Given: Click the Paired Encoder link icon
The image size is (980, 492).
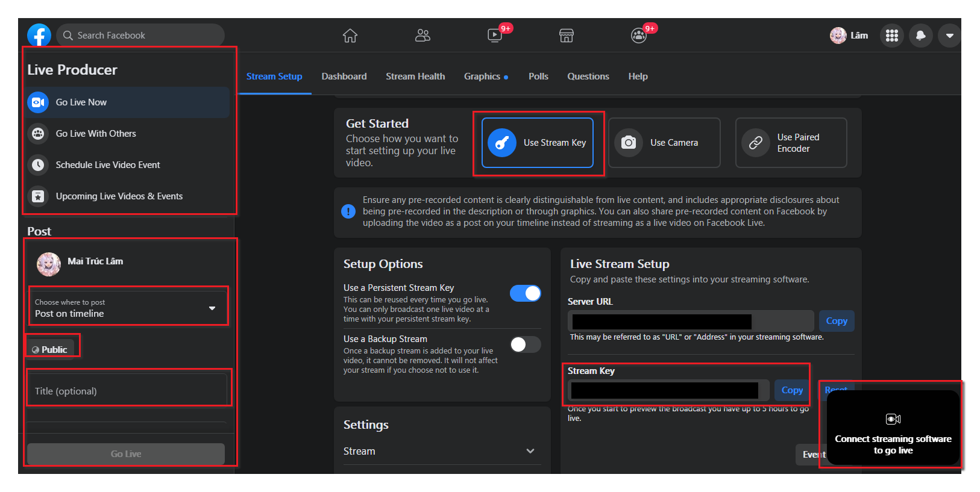Looking at the screenshot, I should 756,143.
